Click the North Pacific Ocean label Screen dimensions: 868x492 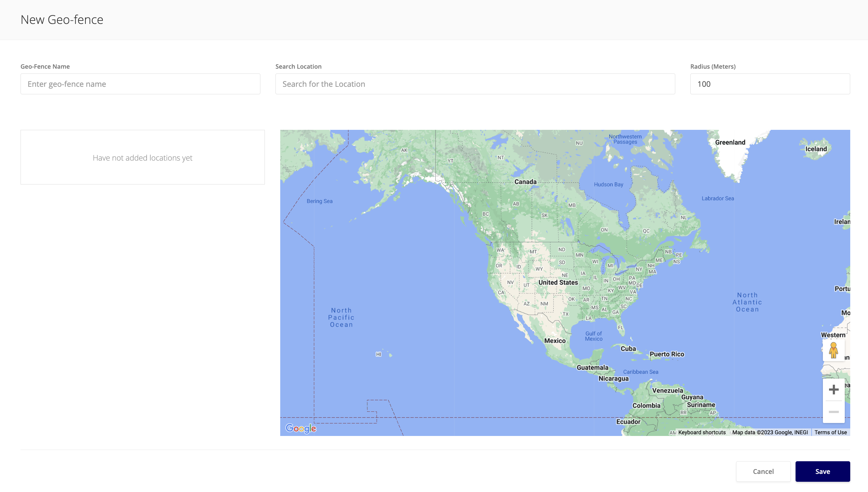[341, 317]
